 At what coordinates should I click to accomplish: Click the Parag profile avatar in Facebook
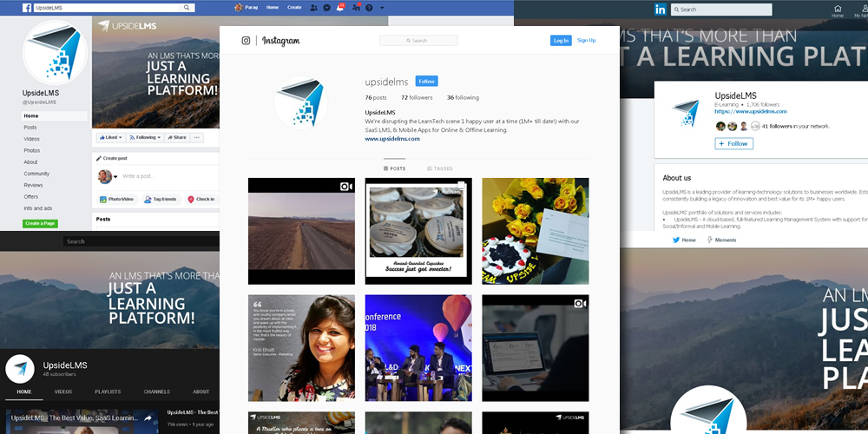point(239,8)
